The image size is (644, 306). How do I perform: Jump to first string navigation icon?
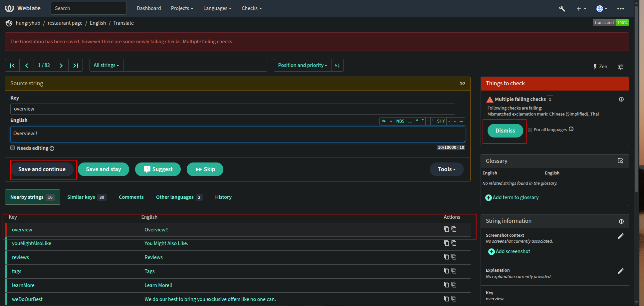pyautogui.click(x=12, y=66)
